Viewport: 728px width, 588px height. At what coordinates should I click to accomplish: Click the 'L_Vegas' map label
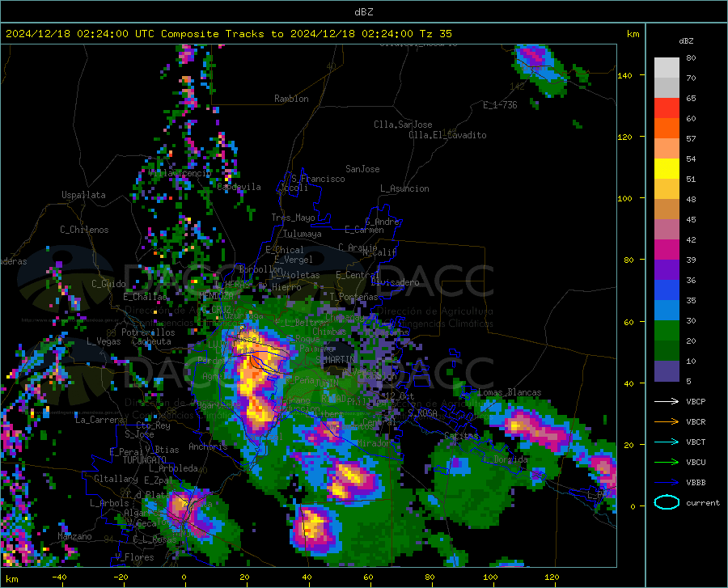coord(104,341)
